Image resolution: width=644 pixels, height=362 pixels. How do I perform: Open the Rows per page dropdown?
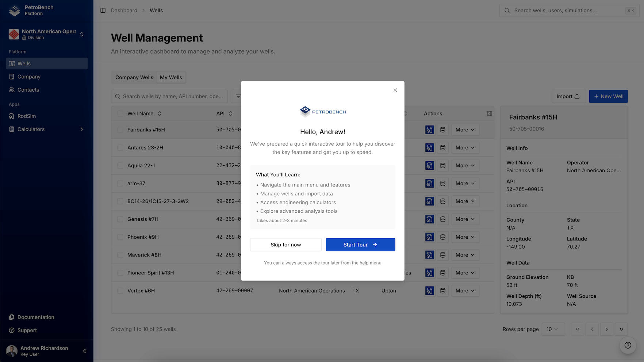click(553, 329)
